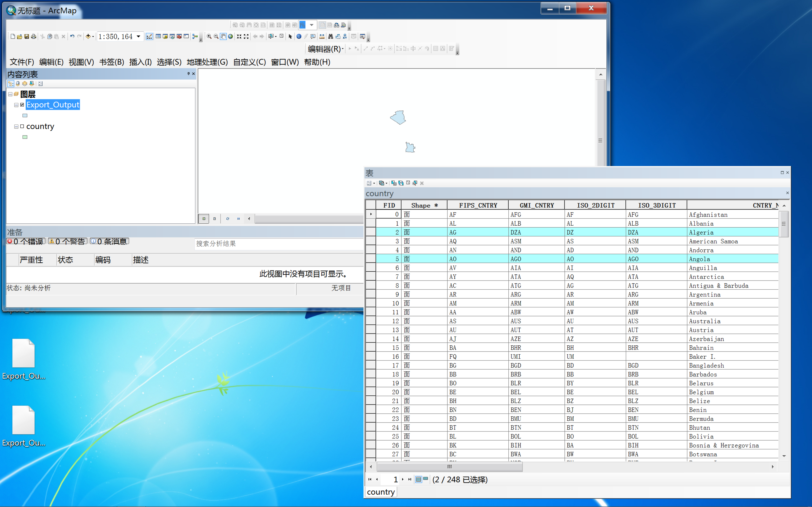812x507 pixels.
Task: Open the Find binoculars tool
Action: (x=330, y=37)
